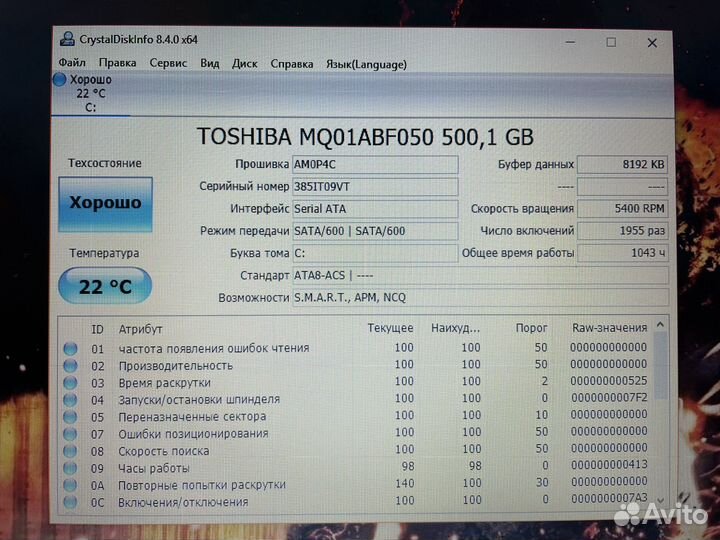Select row Ошибки позиционирования
The width and height of the screenshot is (720, 540).
(x=356, y=433)
